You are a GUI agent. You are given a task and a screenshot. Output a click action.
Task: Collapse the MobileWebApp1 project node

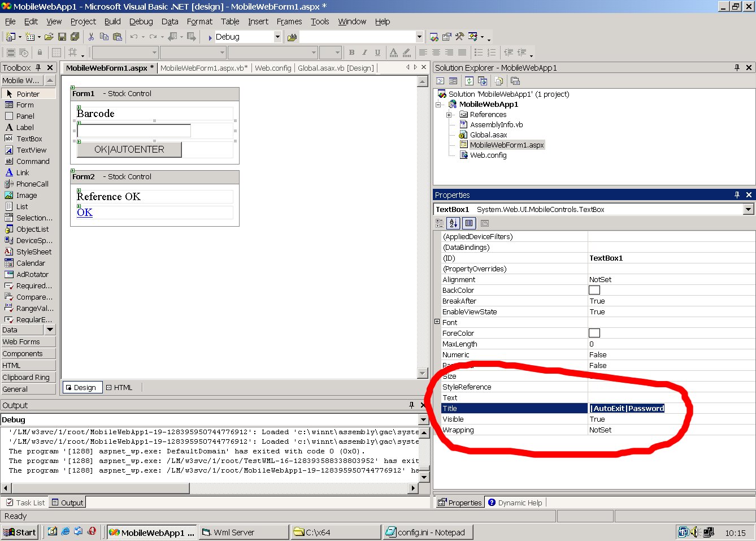438,105
